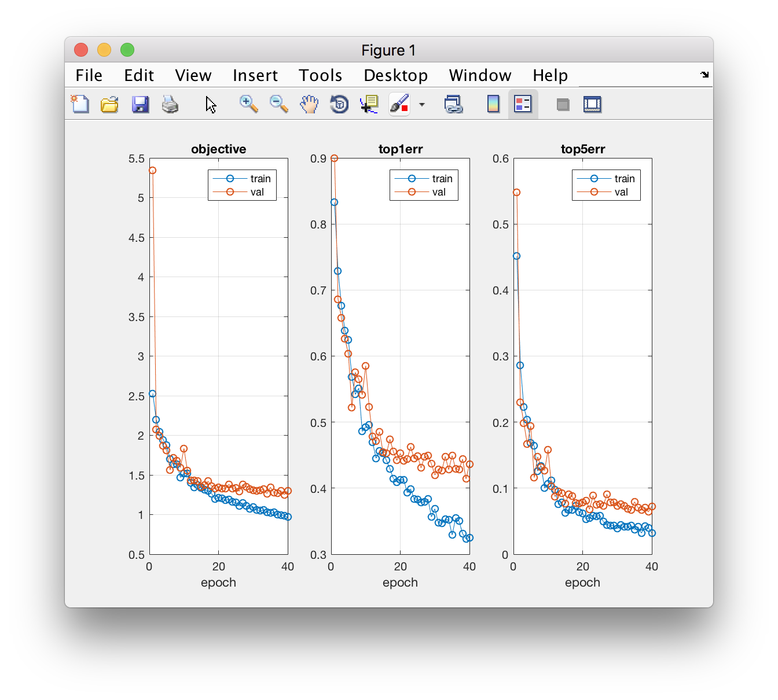Print the figure with the printer icon

tap(170, 105)
